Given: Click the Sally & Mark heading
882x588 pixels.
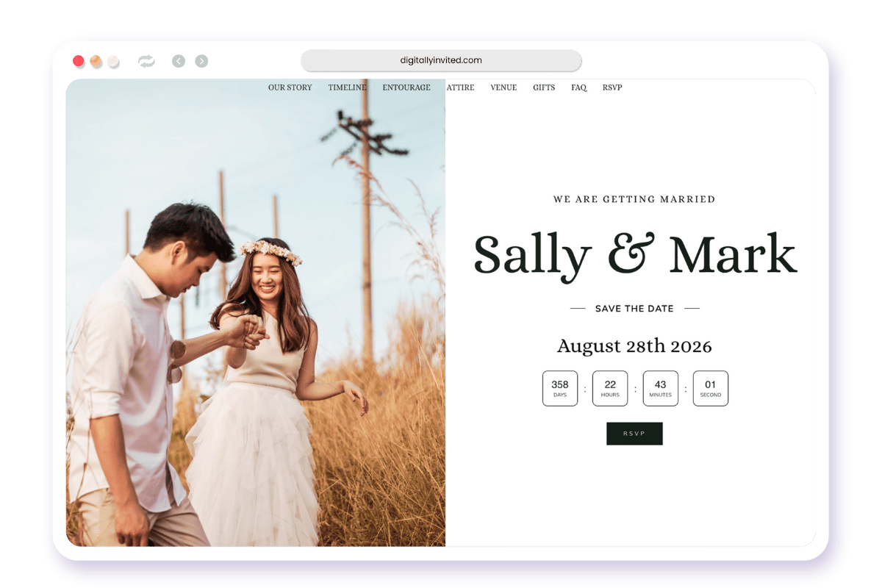Looking at the screenshot, I should (635, 256).
